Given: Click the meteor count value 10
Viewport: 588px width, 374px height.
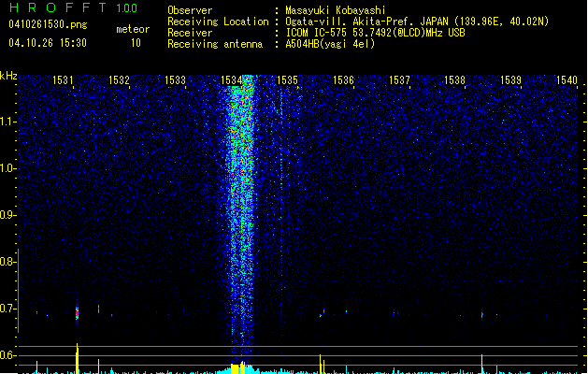Looking at the screenshot, I should [x=136, y=43].
